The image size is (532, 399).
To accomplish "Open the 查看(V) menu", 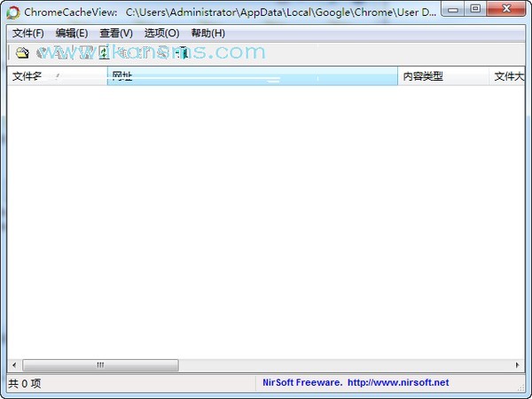I will tap(116, 34).
